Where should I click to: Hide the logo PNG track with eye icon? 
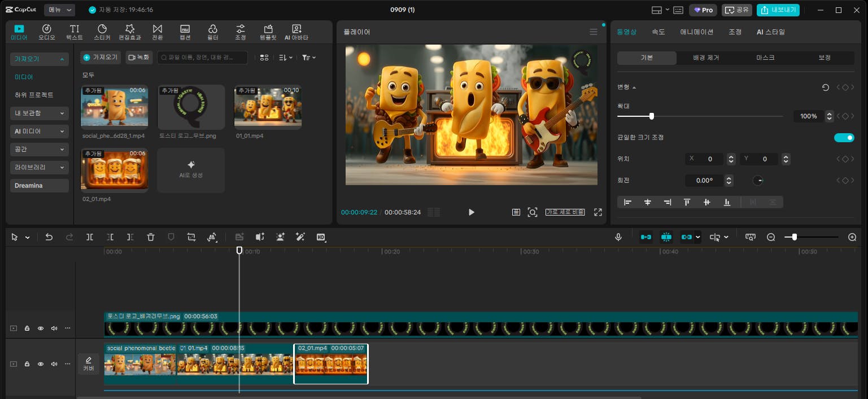(41, 328)
